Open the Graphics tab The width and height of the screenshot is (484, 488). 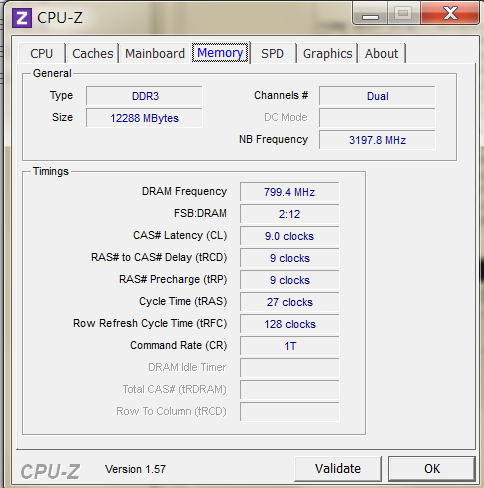coord(327,53)
